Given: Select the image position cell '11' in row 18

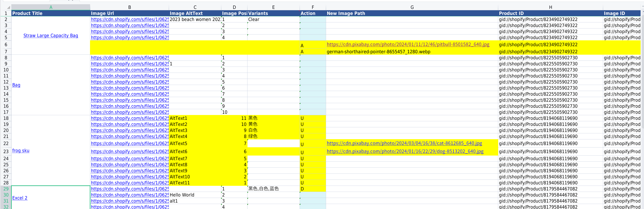Looking at the screenshot, I should tap(234, 118).
